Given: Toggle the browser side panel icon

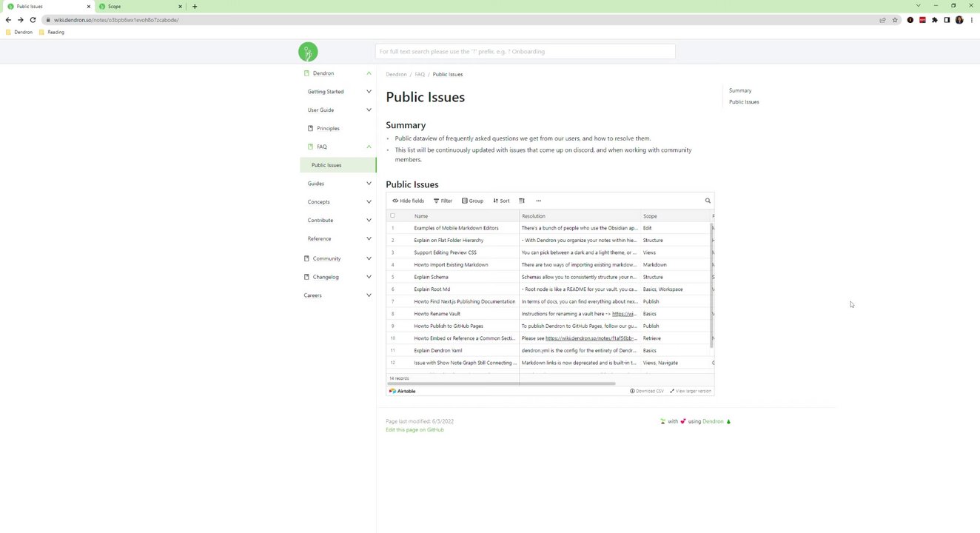Looking at the screenshot, I should tap(947, 20).
